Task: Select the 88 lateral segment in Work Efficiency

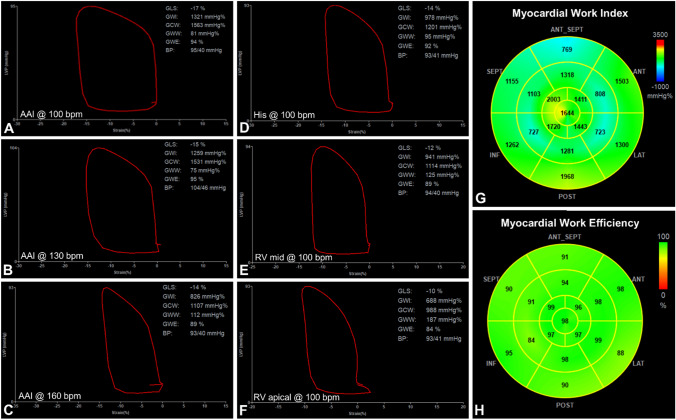Action: pyautogui.click(x=621, y=353)
